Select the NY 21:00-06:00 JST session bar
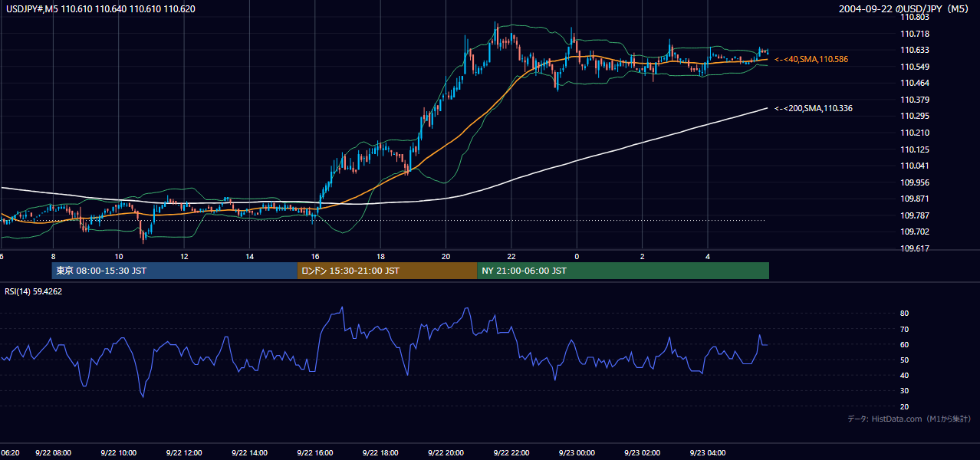The image size is (980, 460). (x=623, y=271)
